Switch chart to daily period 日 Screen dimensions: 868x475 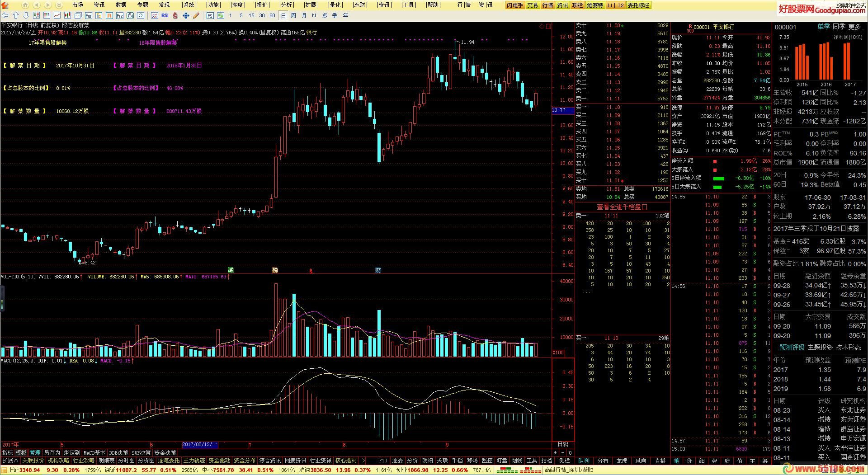(x=283, y=15)
